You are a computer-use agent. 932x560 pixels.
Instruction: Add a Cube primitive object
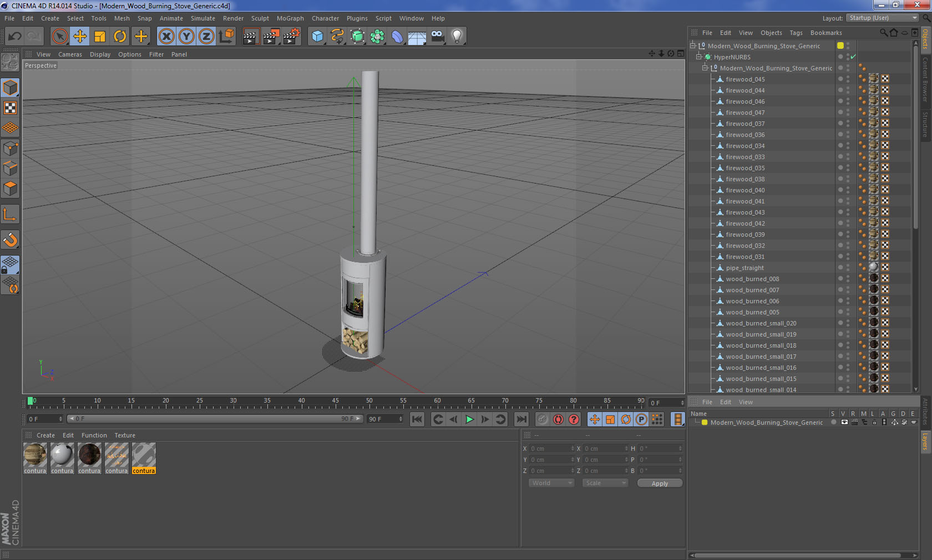[317, 37]
